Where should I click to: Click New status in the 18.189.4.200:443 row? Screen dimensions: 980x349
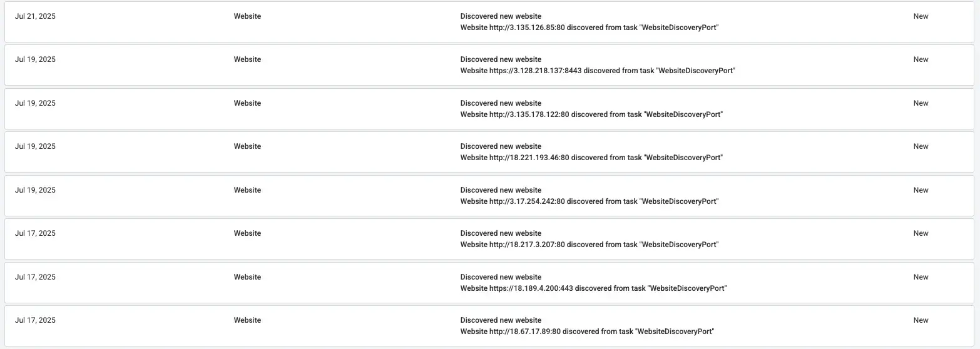[921, 277]
